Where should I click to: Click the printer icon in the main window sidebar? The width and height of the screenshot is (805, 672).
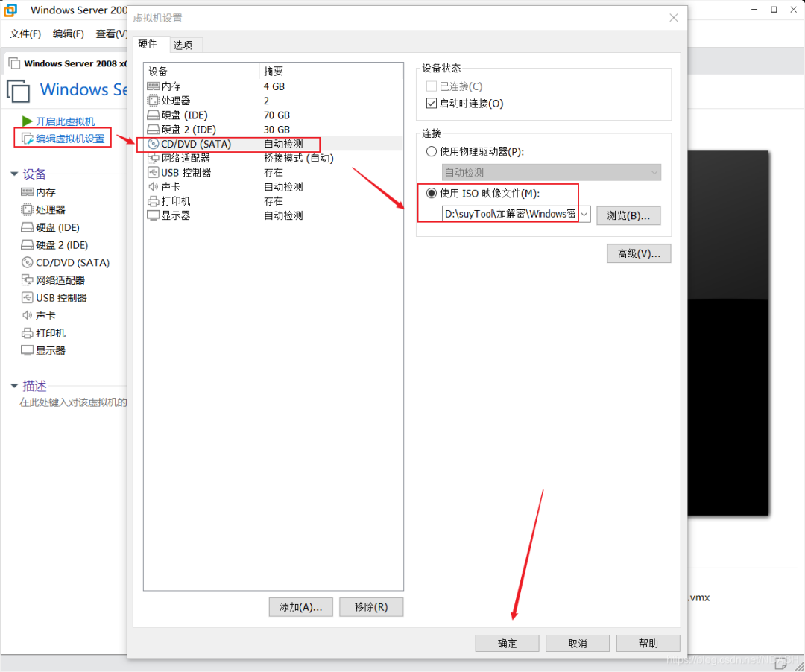click(x=28, y=333)
